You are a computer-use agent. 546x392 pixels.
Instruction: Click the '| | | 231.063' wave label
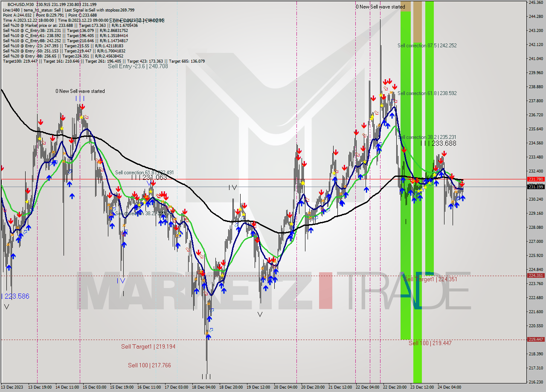pyautogui.click(x=149, y=177)
